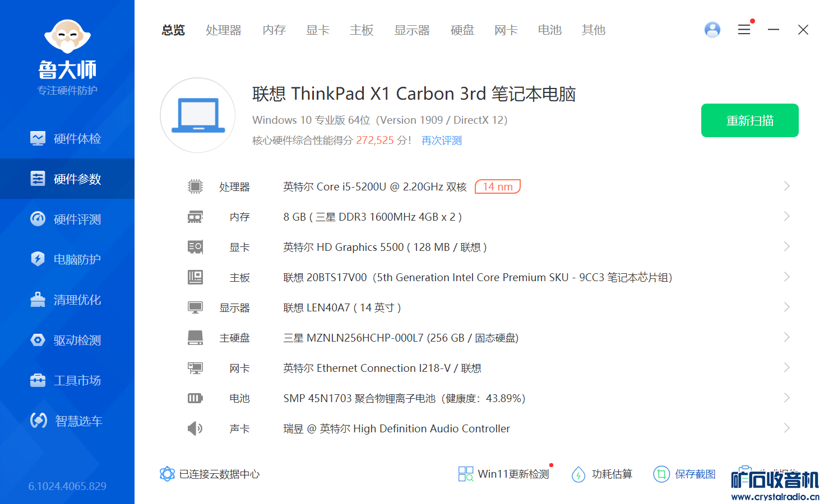Click the 智慧选车 icon in the sidebar
The width and height of the screenshot is (824, 504).
[38, 421]
